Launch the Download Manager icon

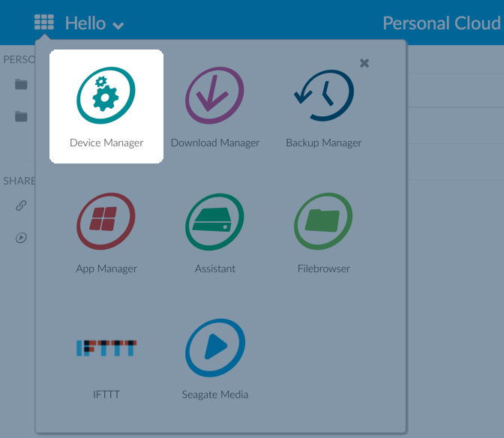tap(215, 95)
